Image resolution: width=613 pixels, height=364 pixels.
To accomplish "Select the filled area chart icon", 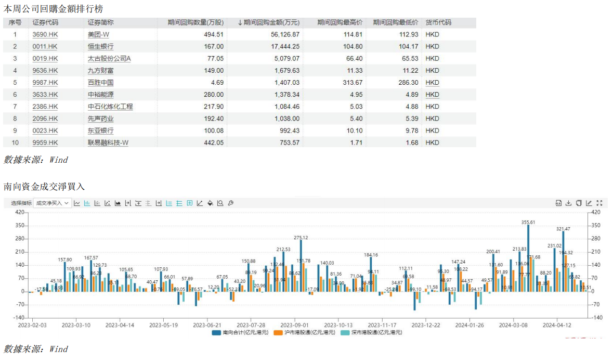I will (x=118, y=203).
